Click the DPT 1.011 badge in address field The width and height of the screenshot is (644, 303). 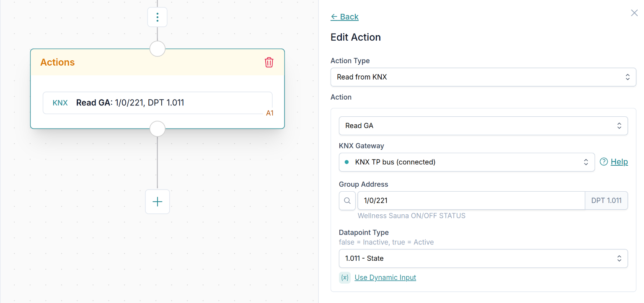606,200
